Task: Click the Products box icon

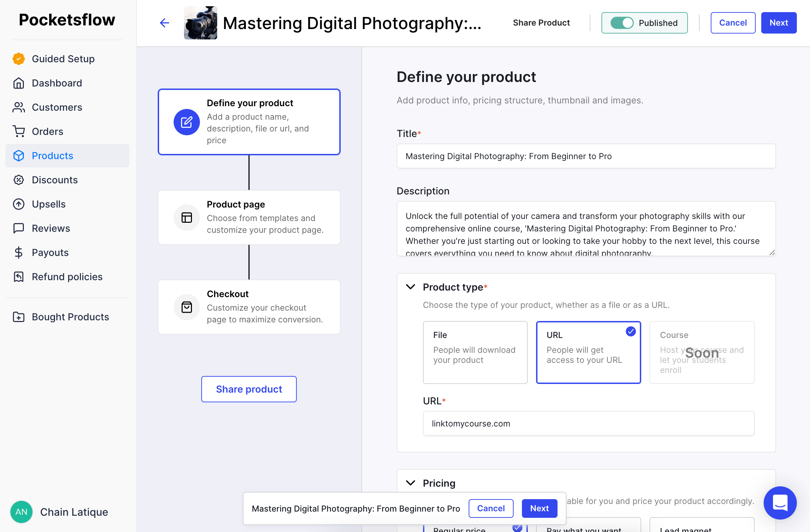Action: (x=19, y=156)
